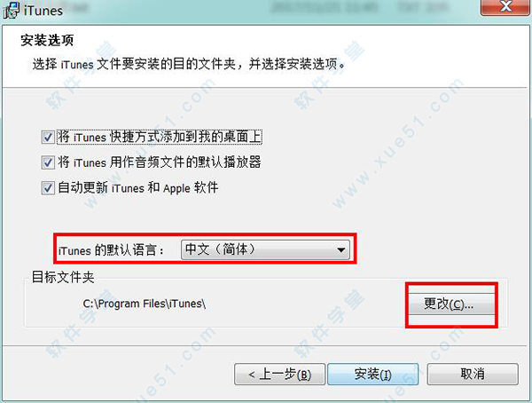The image size is (532, 403).
Task: Click the 安装选项 heading text
Action: coord(47,40)
